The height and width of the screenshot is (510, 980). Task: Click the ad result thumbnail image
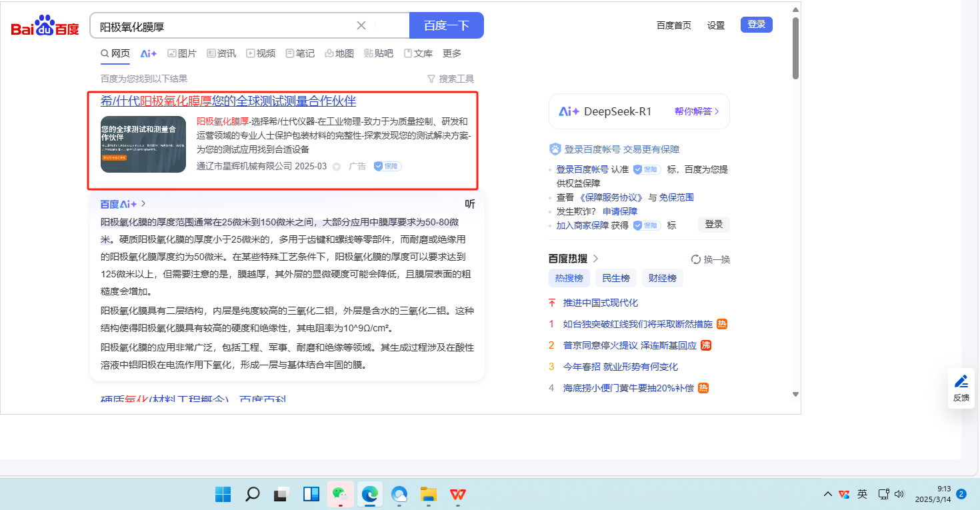(x=143, y=144)
